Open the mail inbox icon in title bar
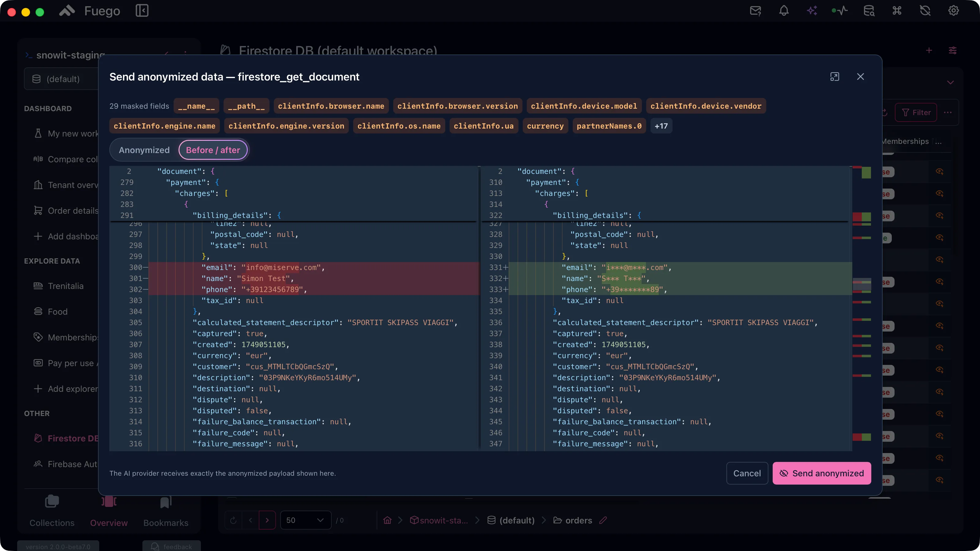980x551 pixels. [755, 11]
